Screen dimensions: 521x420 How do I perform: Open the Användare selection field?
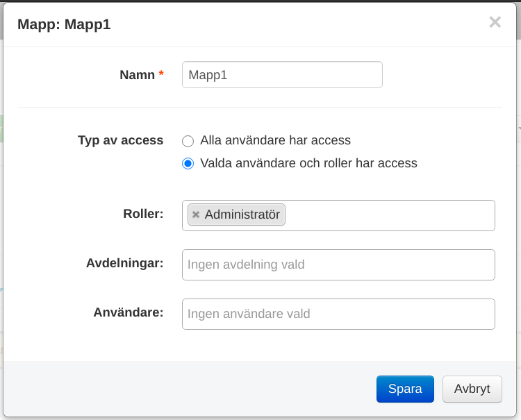coord(338,314)
